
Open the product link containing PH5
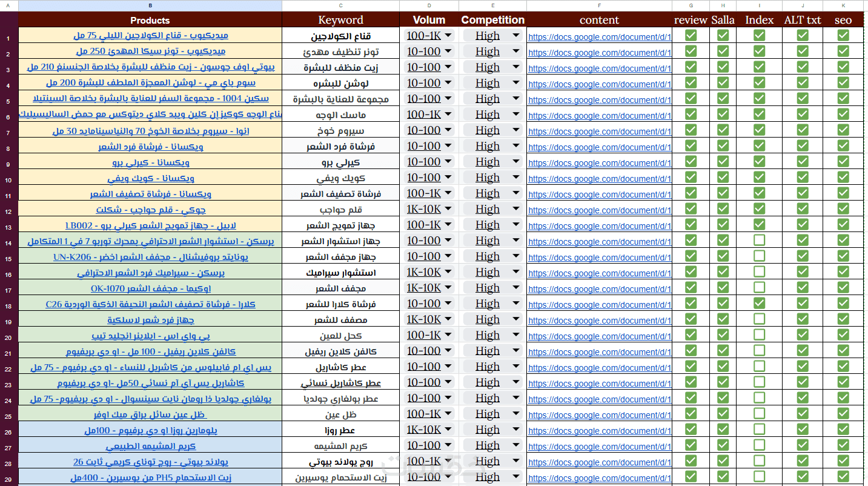150,477
